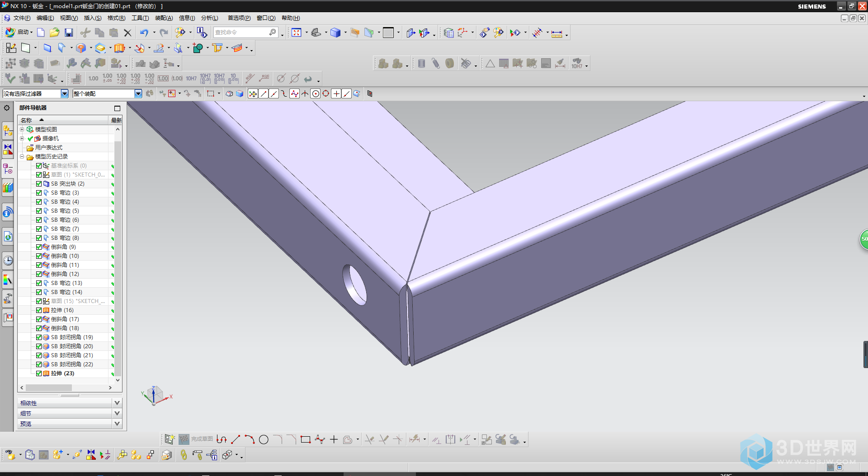Click the 名称 column header
Image resolution: width=868 pixels, height=476 pixels.
click(63, 120)
